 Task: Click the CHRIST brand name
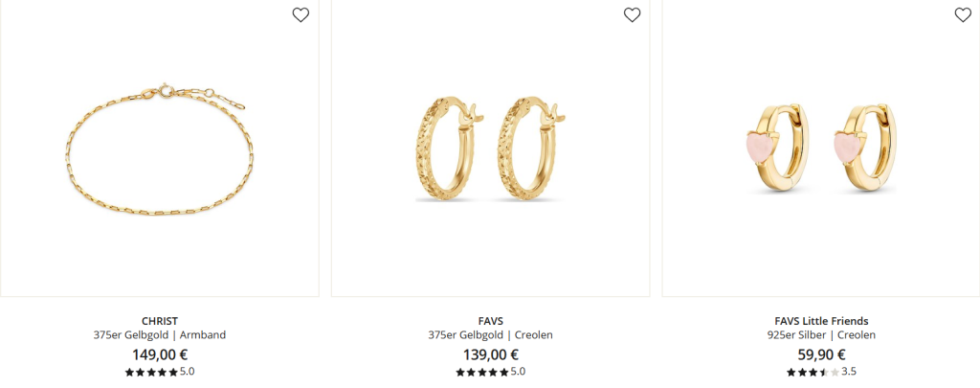point(160,321)
